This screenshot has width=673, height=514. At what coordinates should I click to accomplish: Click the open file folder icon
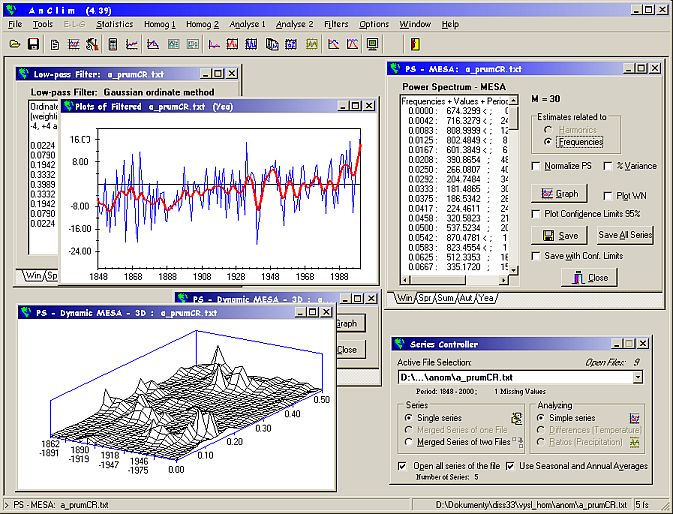click(x=15, y=44)
